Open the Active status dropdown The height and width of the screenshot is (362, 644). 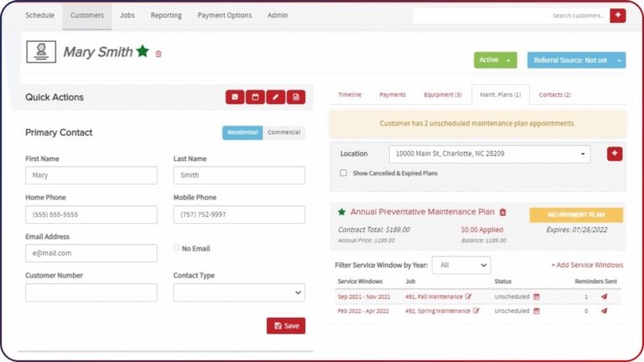click(x=496, y=60)
